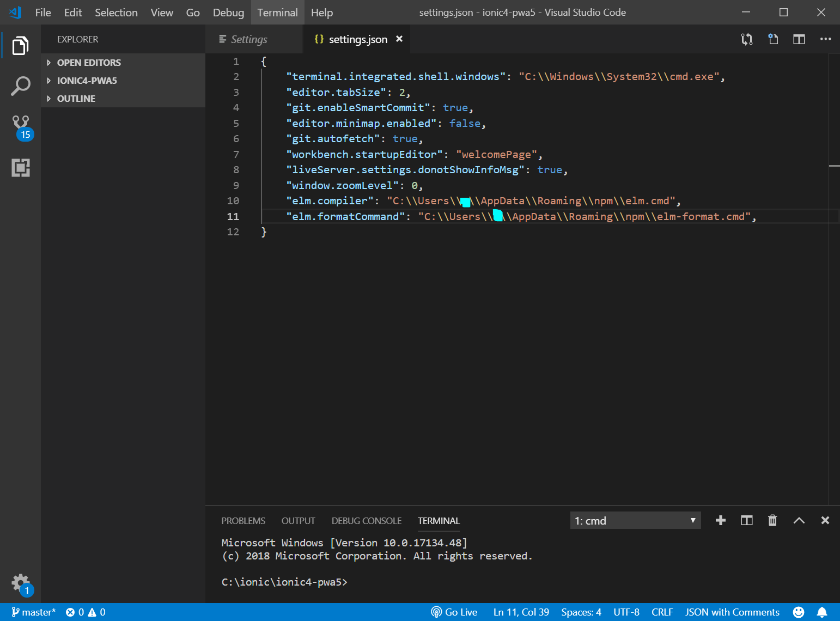Open the terminal selector dropdown '1: cmd'
The image size is (840, 621).
(x=635, y=521)
